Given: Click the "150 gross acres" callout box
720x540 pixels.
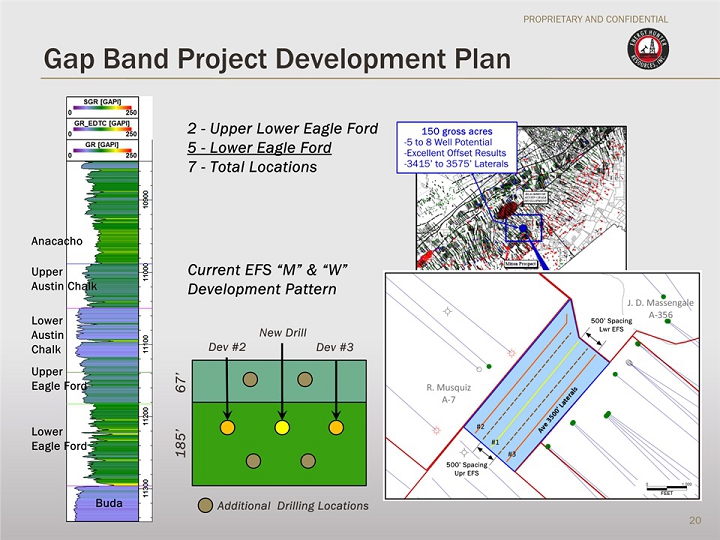Looking at the screenshot, I should (x=457, y=147).
